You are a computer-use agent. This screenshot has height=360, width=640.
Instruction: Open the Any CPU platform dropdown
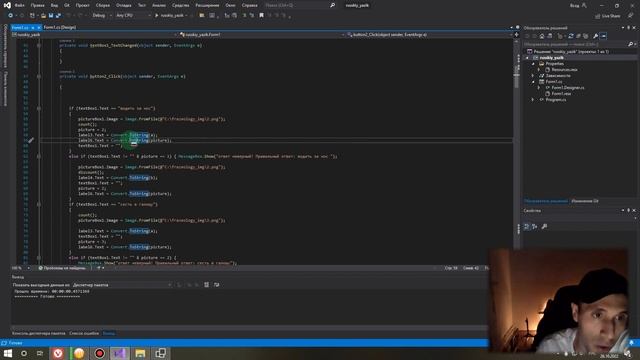point(133,16)
